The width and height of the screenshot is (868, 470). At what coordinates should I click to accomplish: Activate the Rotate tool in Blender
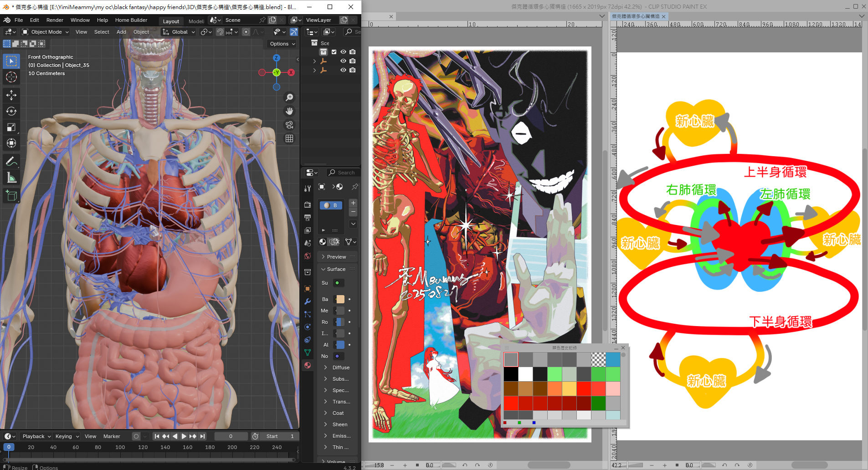(11, 111)
